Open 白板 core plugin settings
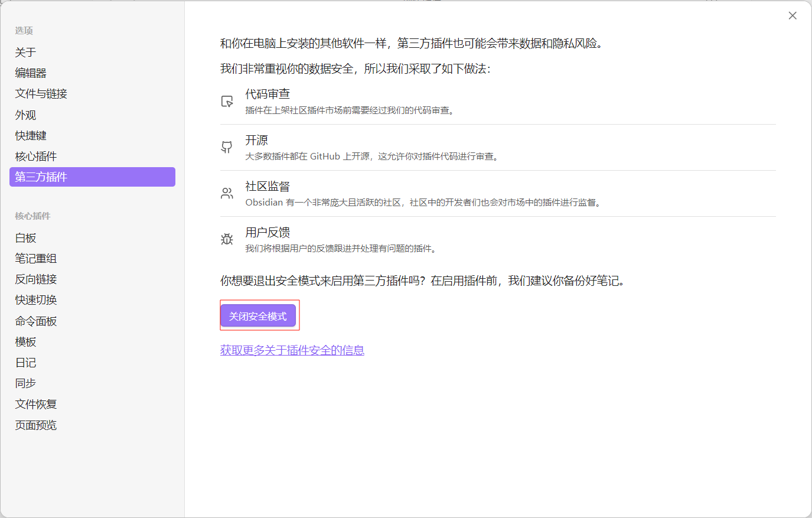Viewport: 812px width, 518px height. tap(25, 238)
